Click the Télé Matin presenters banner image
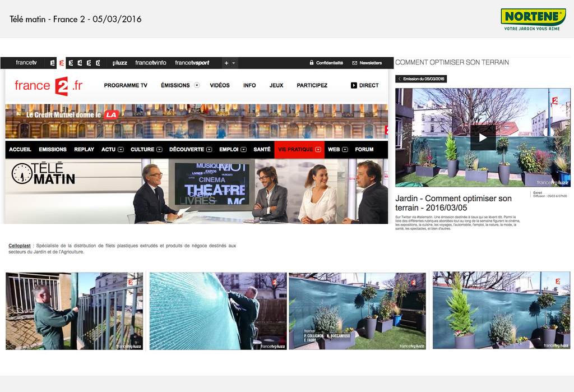The height and width of the screenshot is (392, 574). [197, 191]
